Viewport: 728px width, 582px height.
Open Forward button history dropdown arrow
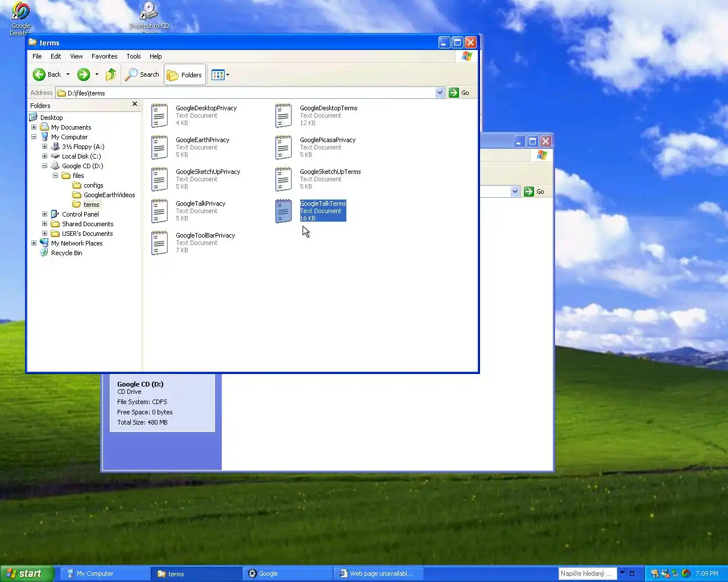click(x=97, y=74)
